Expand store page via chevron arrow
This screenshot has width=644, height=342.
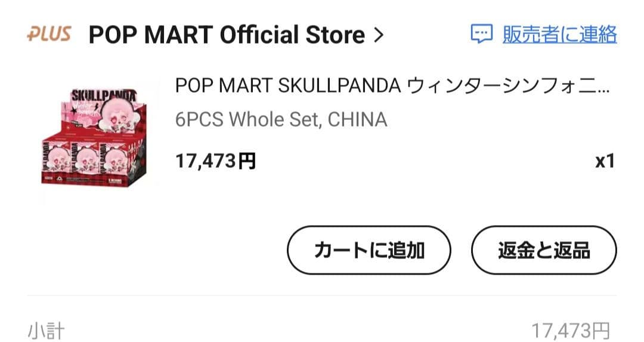pos(377,35)
